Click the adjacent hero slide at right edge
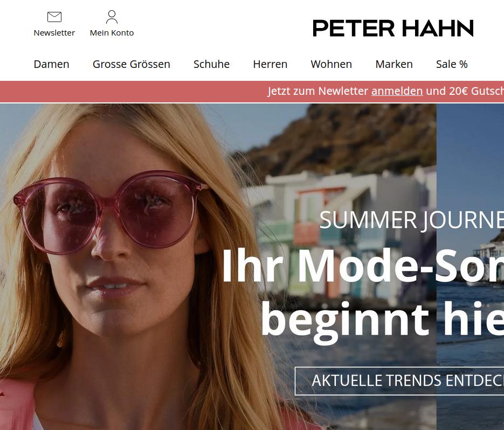The width and height of the screenshot is (504, 430). [470, 267]
